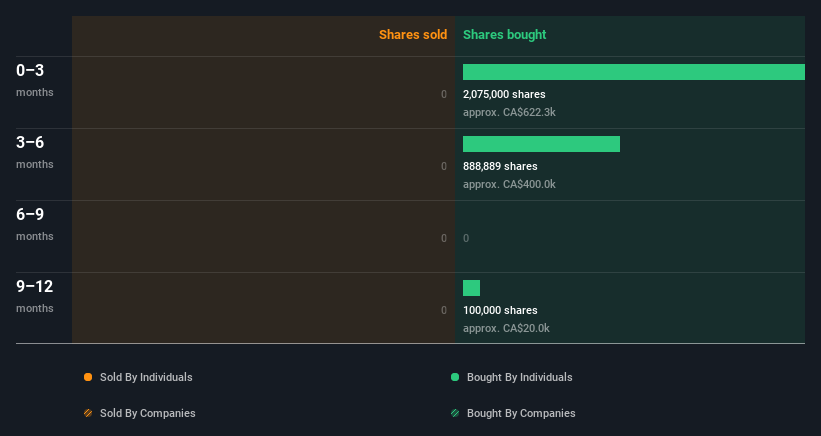Click the 'approx. CA$622.3k' amount
Image resolution: width=821 pixels, height=436 pixels.
[509, 113]
